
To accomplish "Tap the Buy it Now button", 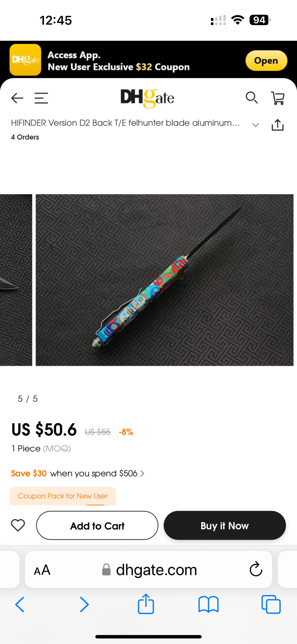I will click(x=225, y=526).
